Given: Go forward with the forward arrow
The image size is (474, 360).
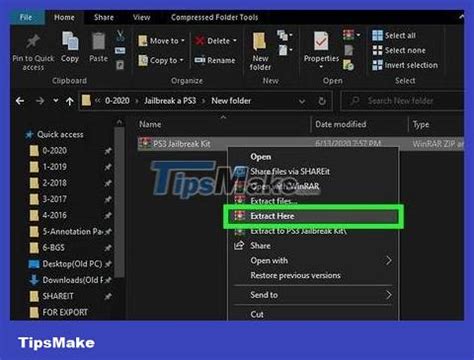Looking at the screenshot, I should click(40, 101).
